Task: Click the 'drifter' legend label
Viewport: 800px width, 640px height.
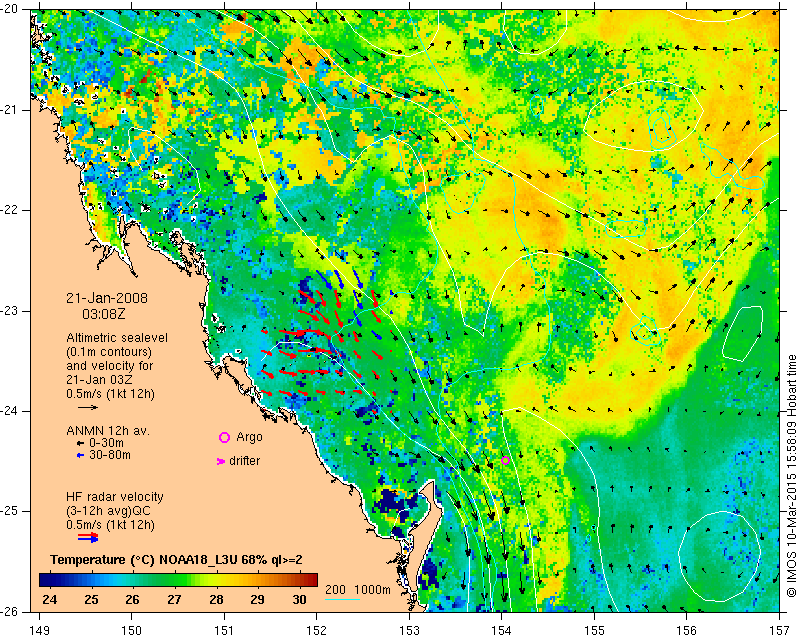Action: click(x=244, y=461)
